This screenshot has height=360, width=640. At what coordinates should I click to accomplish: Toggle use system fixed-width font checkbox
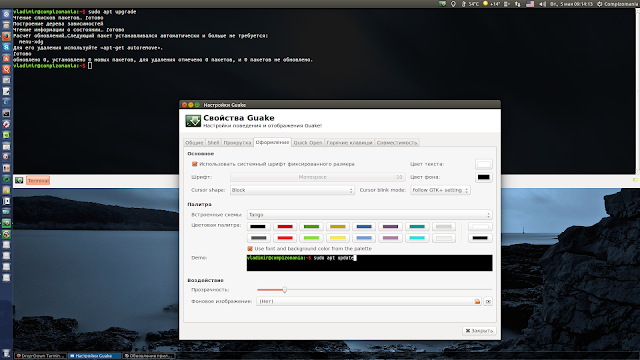(195, 164)
